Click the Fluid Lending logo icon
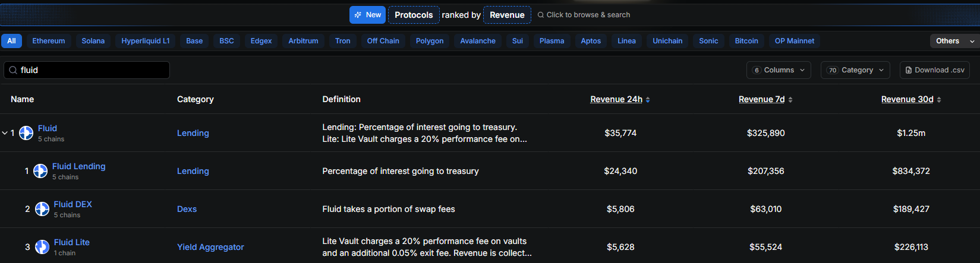The height and width of the screenshot is (263, 980). (x=40, y=171)
